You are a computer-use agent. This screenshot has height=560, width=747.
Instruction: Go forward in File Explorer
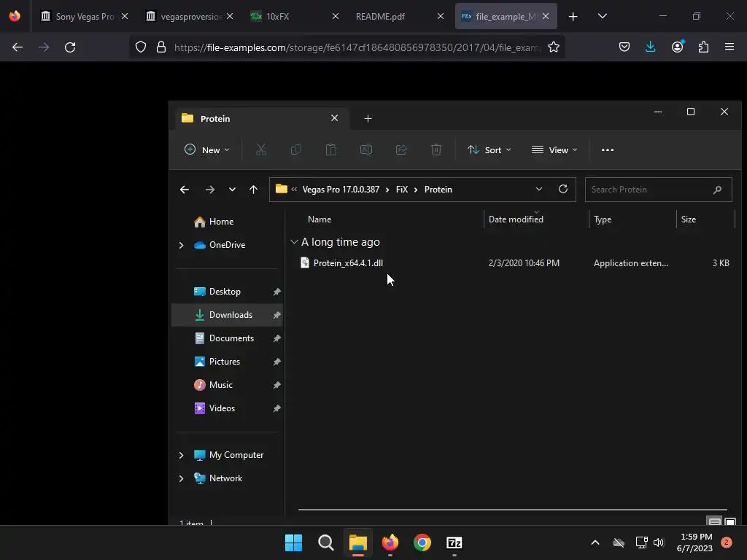(209, 190)
